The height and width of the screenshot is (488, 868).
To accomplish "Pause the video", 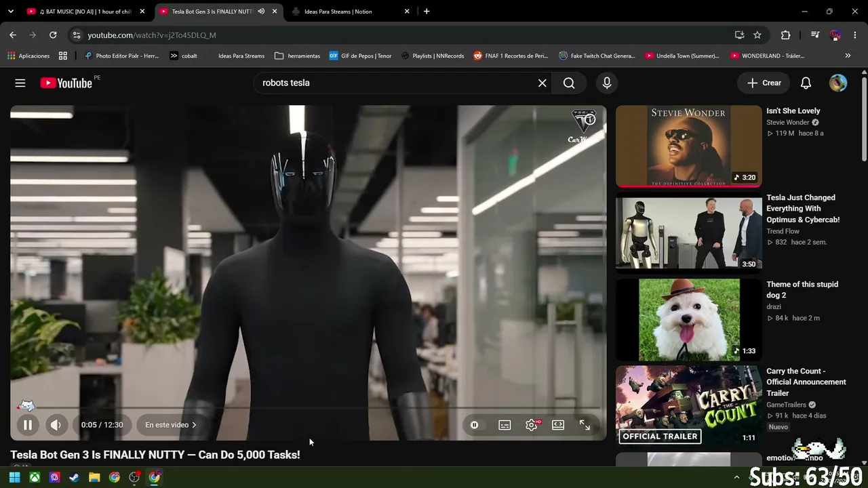I will point(28,425).
